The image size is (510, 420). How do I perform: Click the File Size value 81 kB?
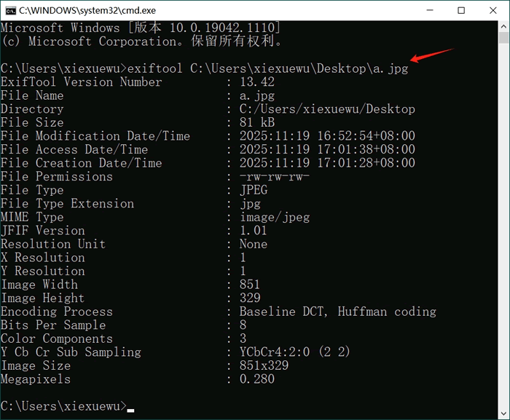click(x=253, y=122)
